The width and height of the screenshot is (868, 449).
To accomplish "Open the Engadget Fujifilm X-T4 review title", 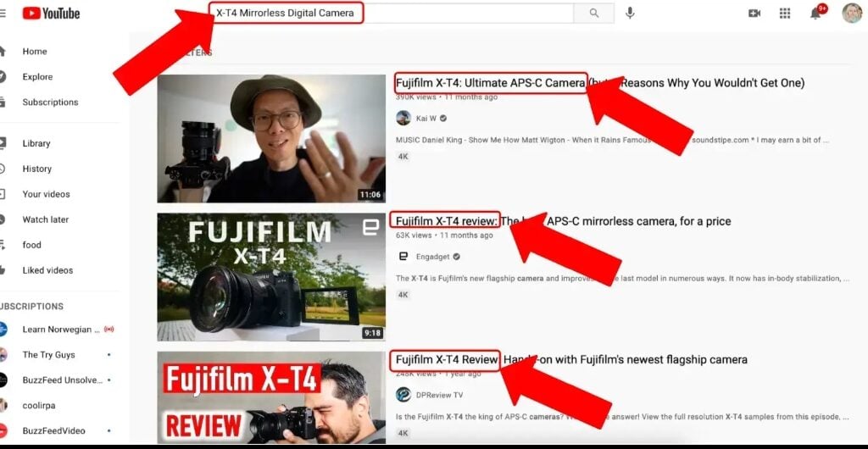I will [446, 221].
